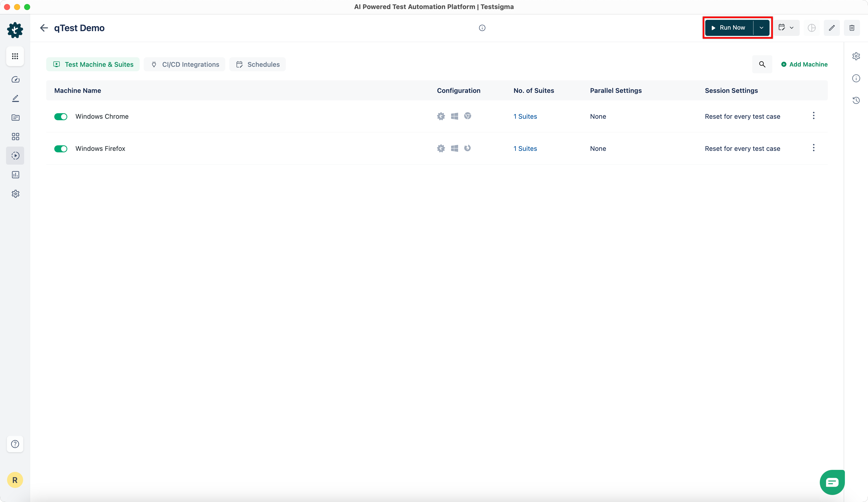The image size is (868, 502).
Task: Click the pencil edit icon in header
Action: click(832, 28)
